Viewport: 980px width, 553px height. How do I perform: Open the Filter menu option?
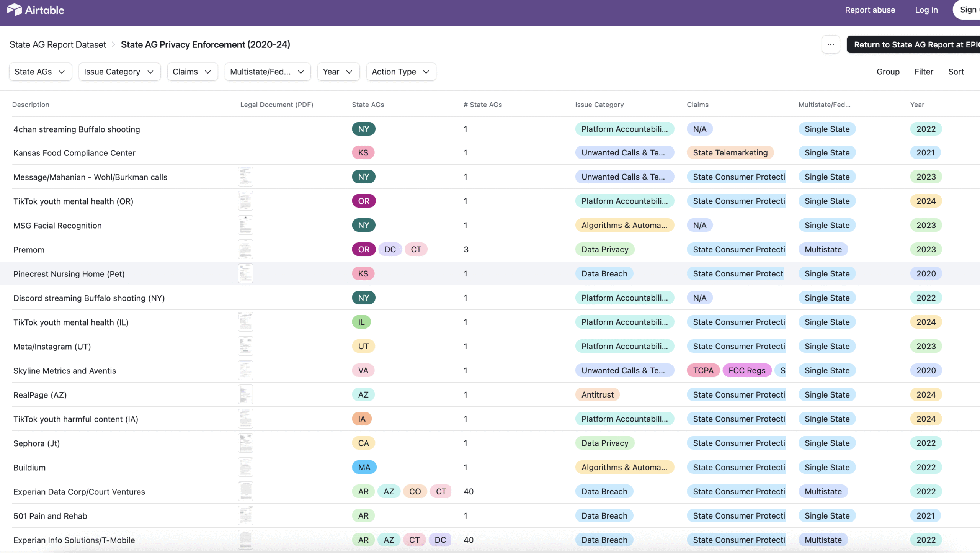[x=923, y=72]
